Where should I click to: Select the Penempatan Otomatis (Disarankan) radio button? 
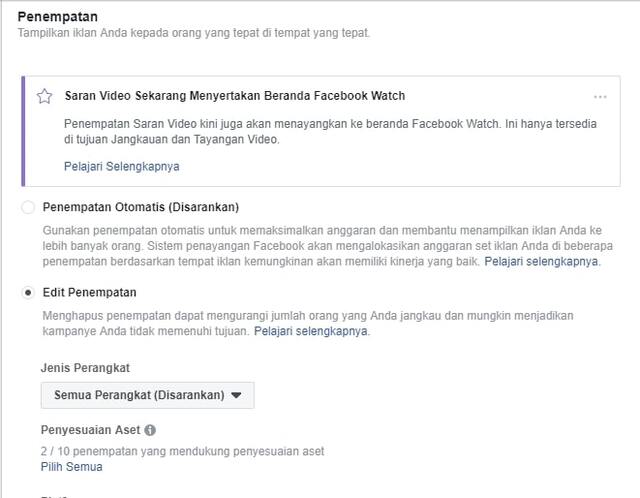28,208
